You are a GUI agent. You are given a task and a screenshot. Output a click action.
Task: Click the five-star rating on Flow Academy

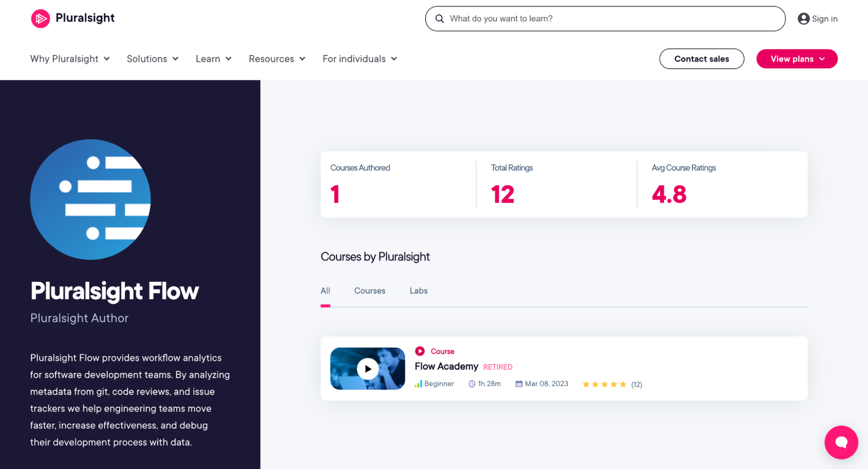tap(604, 384)
